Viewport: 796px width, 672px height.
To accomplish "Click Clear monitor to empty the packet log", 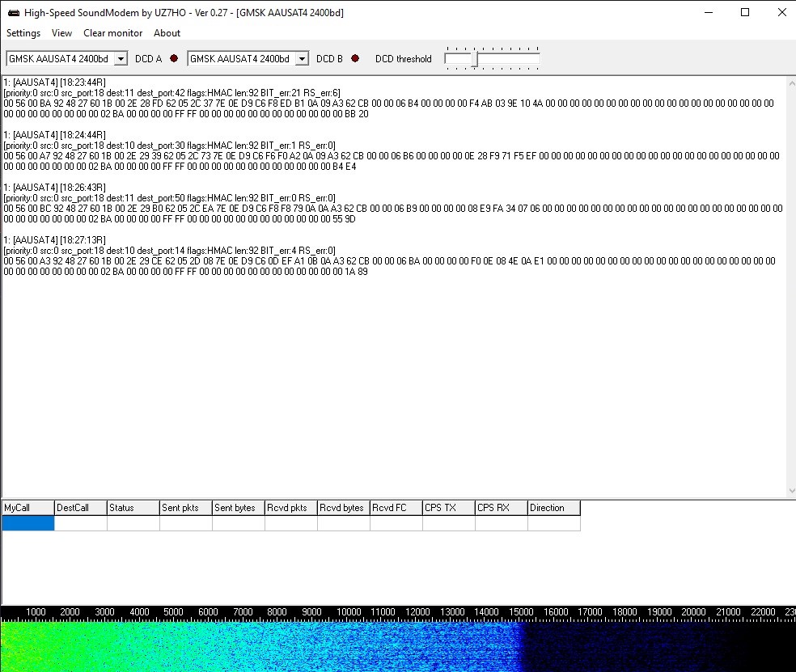I will click(x=112, y=33).
